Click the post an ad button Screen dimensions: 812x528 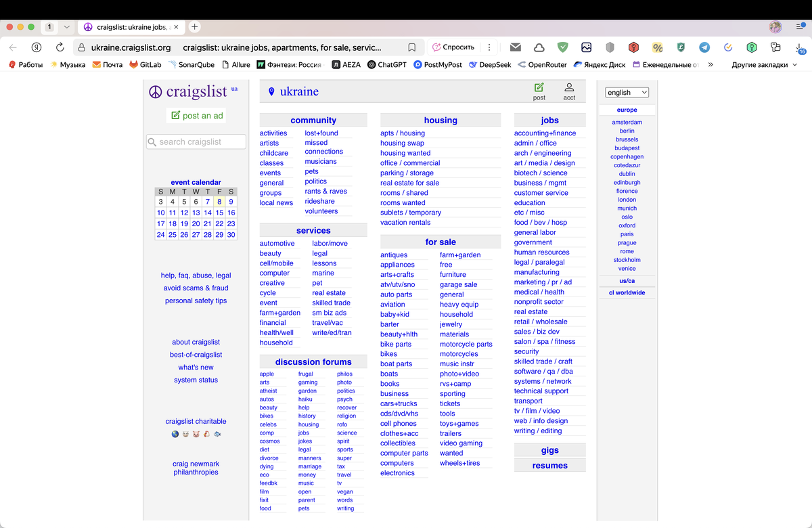[x=196, y=116]
